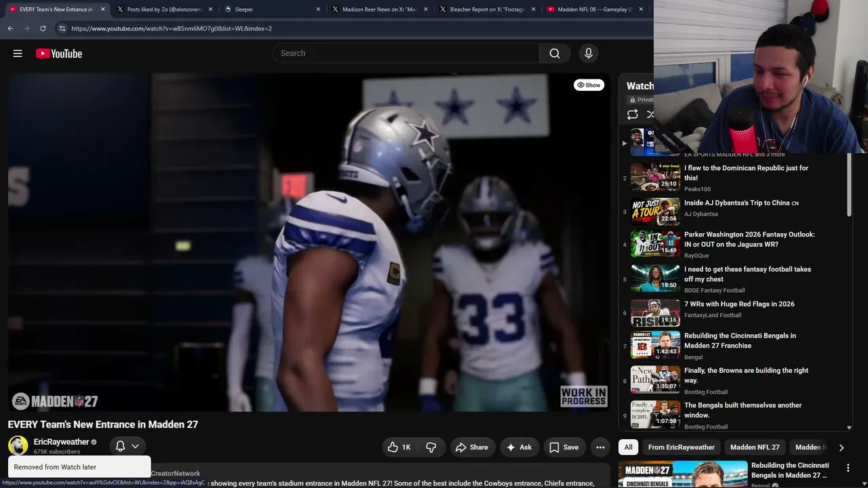Open site information icon in address bar
Screen dimensions: 868x488
click(x=62, y=28)
